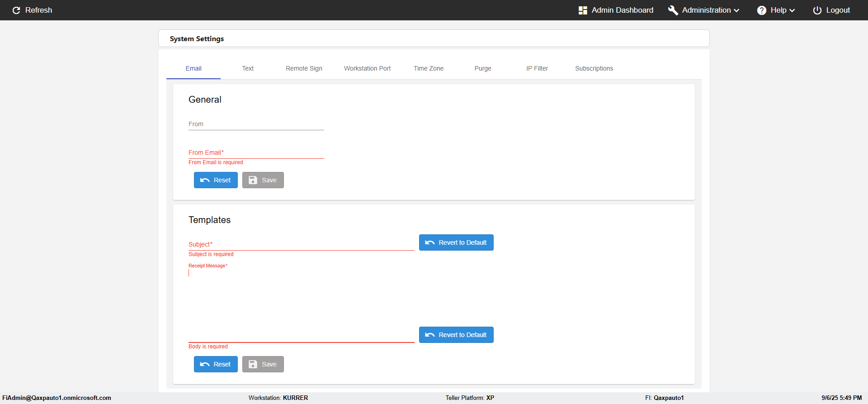Click Save in the General section
This screenshot has width=868, height=404.
pos(263,180)
